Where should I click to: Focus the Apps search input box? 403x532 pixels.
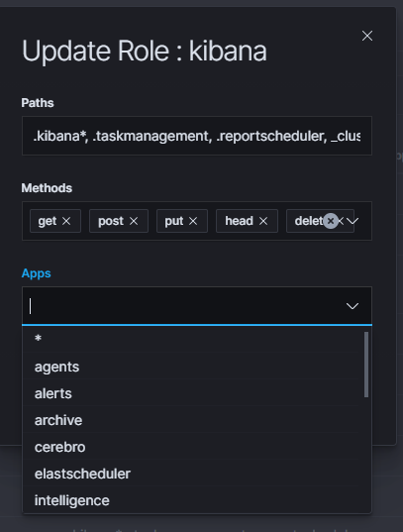click(185, 306)
